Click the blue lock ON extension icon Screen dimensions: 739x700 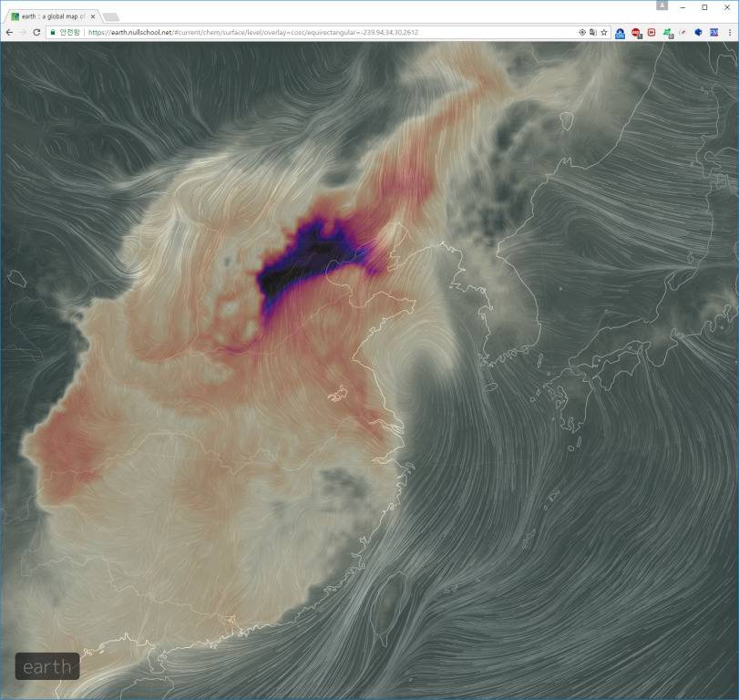coord(621,32)
